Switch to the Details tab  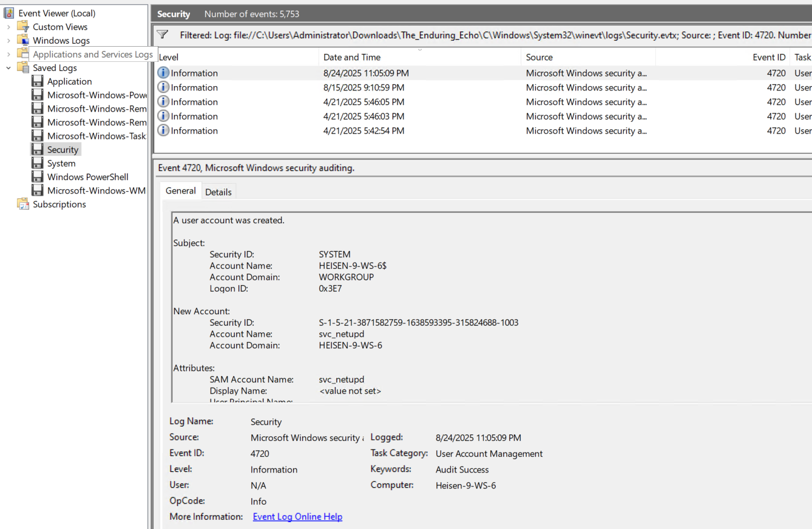(218, 192)
